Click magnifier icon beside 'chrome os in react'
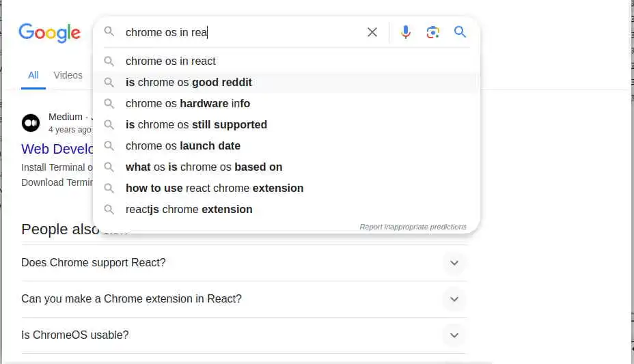 109,61
